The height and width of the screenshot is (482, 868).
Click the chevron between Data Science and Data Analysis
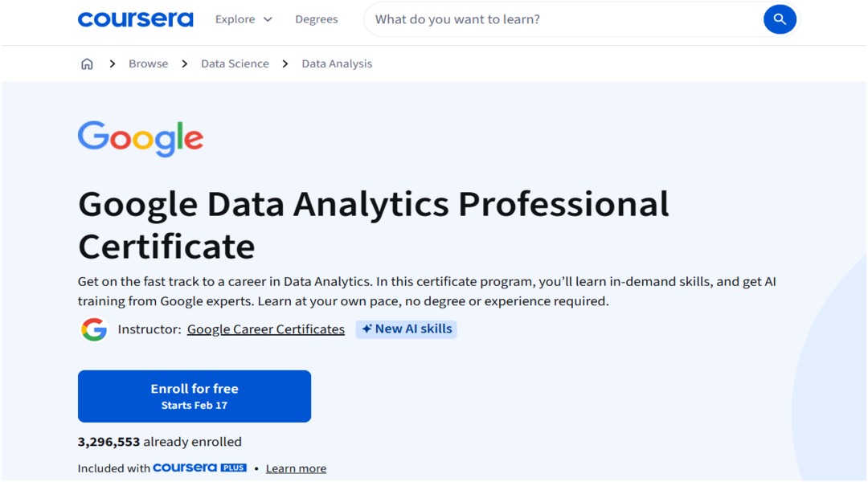285,63
